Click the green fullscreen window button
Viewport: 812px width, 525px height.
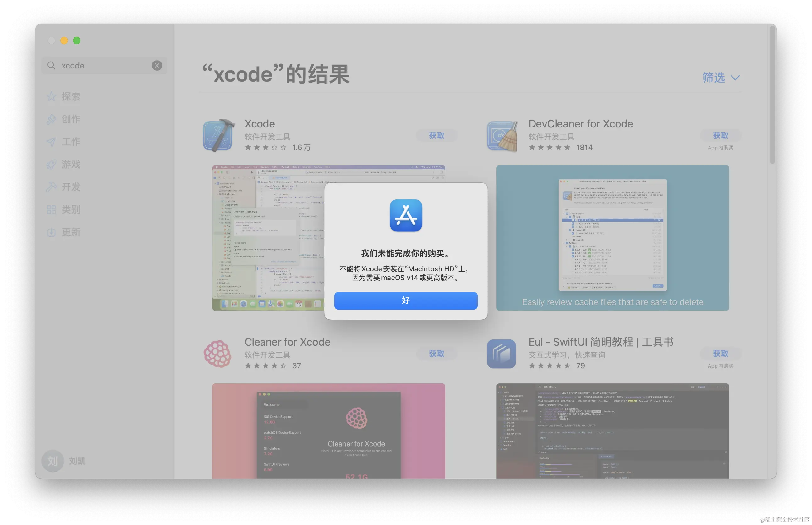77,41
